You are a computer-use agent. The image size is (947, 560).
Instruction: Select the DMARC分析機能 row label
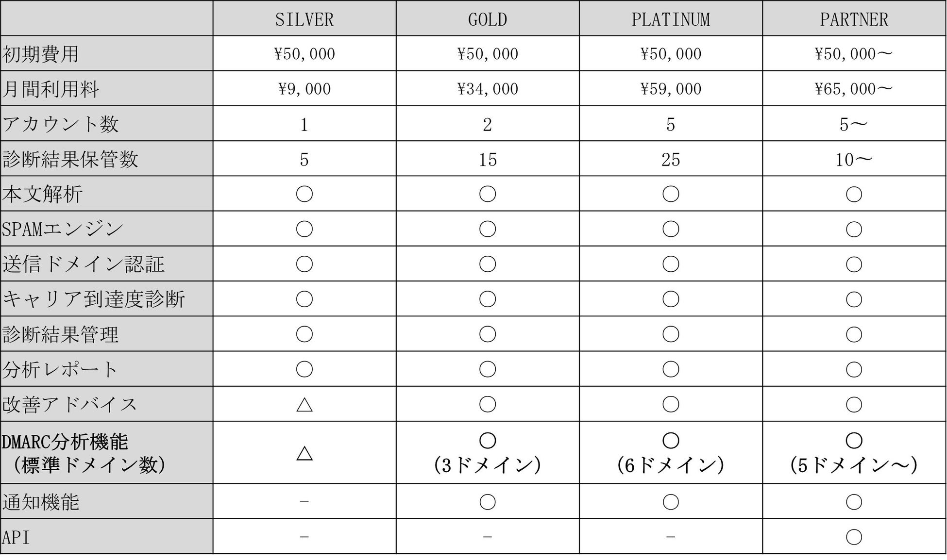66,442
